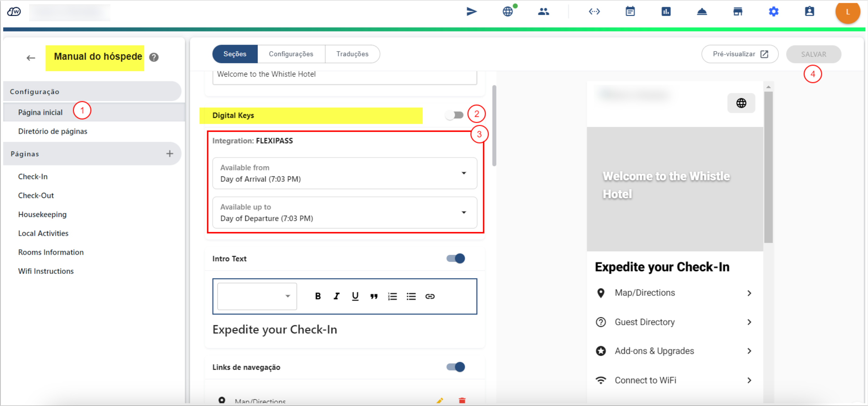Switch to the Configurações tab

[291, 54]
